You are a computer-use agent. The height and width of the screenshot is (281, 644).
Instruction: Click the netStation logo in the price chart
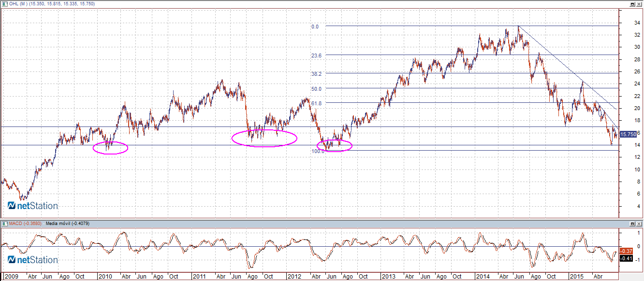pyautogui.click(x=33, y=206)
